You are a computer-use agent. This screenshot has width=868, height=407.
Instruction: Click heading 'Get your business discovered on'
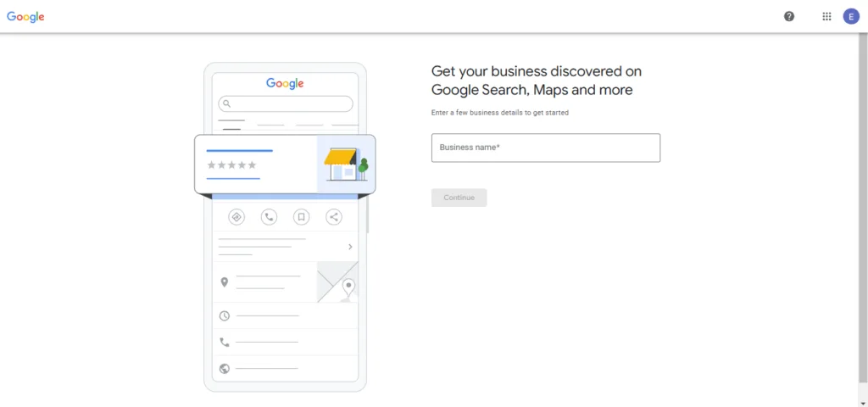(537, 71)
